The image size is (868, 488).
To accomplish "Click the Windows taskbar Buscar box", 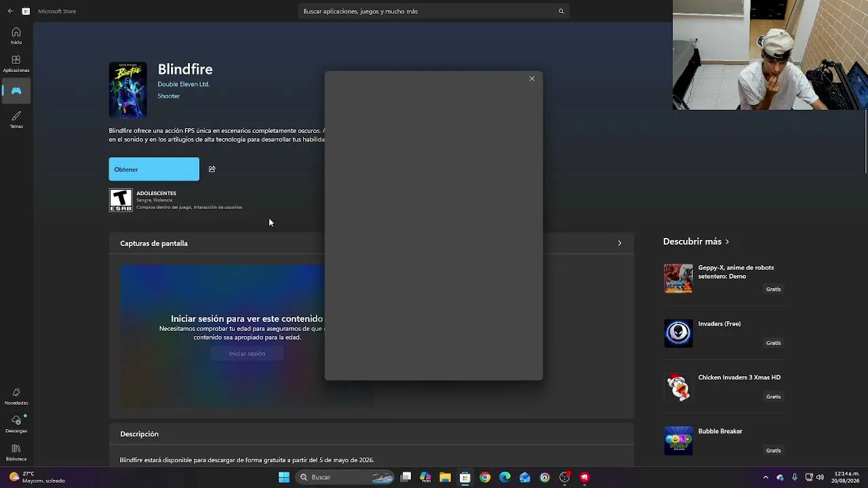I will click(346, 477).
